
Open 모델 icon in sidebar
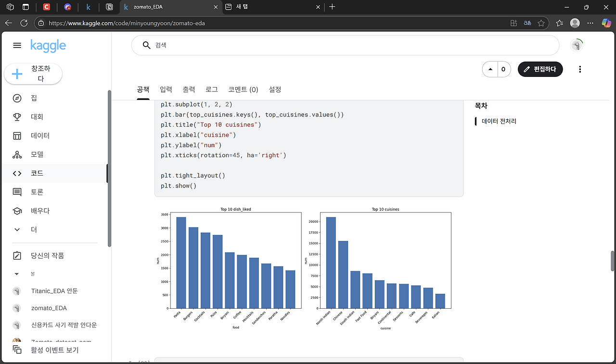(17, 154)
